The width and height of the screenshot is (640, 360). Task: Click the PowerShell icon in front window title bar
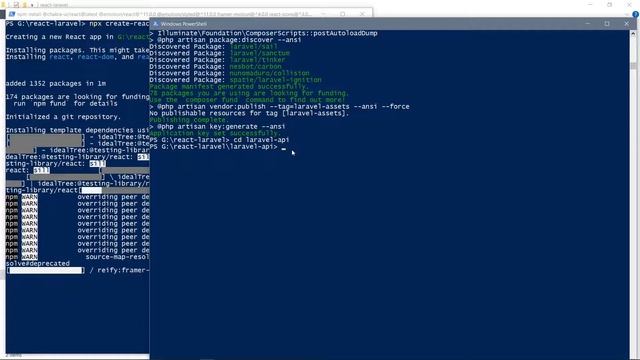(x=155, y=24)
